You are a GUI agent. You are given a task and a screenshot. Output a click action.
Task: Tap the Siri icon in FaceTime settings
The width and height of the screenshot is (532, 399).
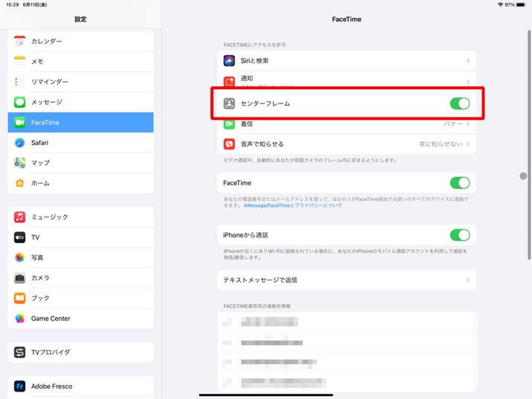229,61
